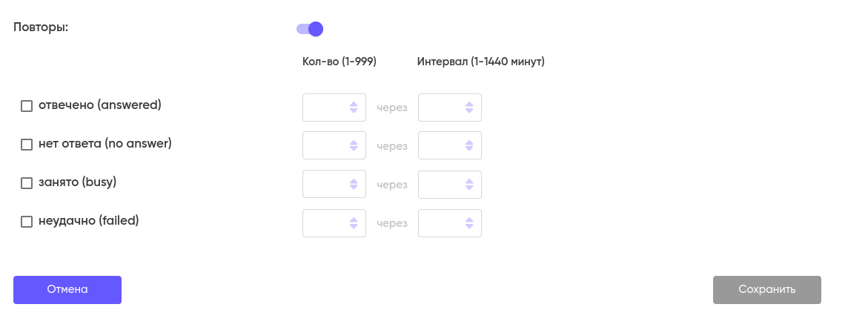Click interval stepper arrows for busy row
The width and height of the screenshot is (868, 330).
click(469, 185)
